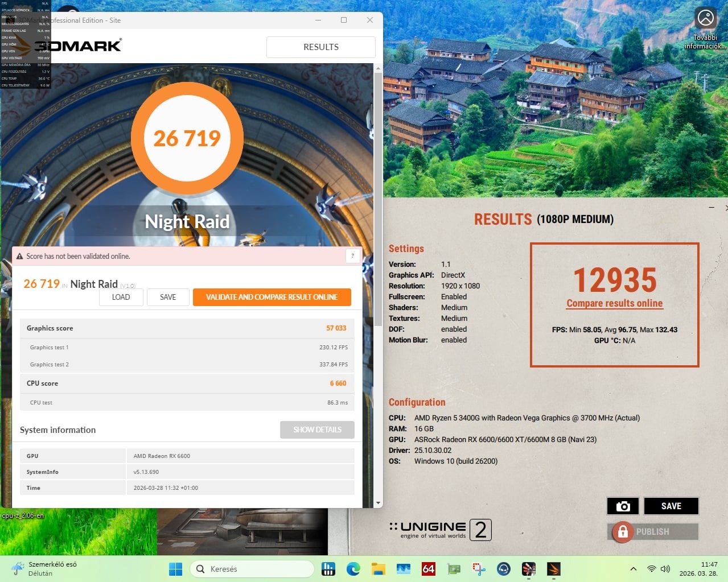
Task: Click the További információk desktop icon
Action: tap(706, 28)
